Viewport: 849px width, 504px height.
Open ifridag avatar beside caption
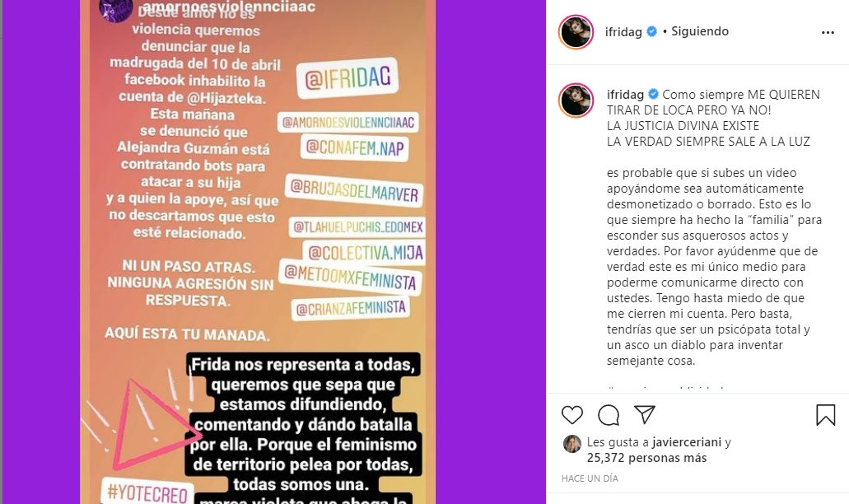(576, 100)
